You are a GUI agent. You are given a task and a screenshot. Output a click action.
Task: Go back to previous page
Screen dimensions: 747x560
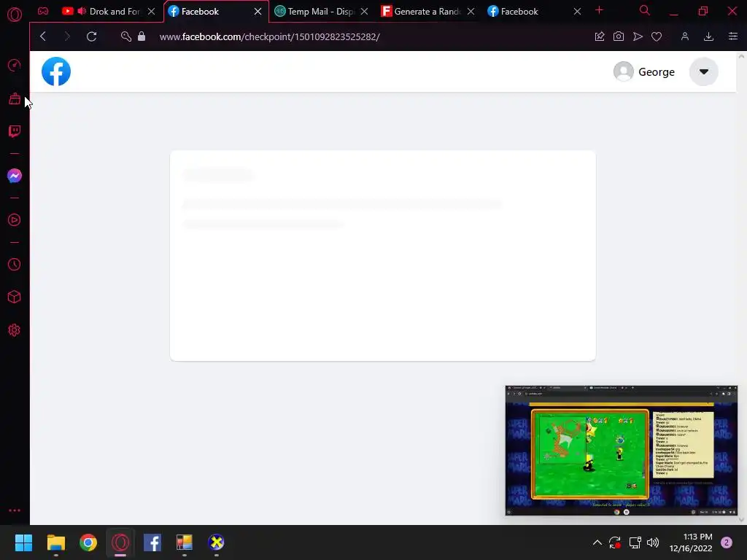[x=43, y=36]
